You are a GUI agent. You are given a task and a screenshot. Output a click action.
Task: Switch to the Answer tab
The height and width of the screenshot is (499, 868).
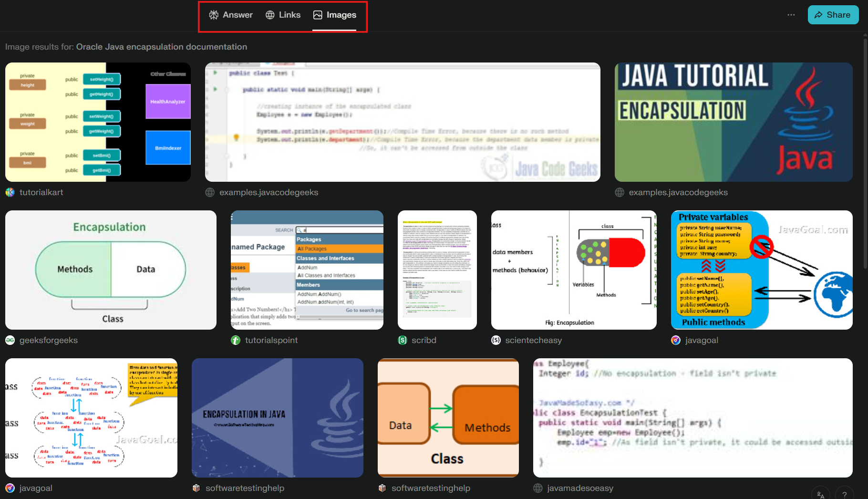pos(231,15)
